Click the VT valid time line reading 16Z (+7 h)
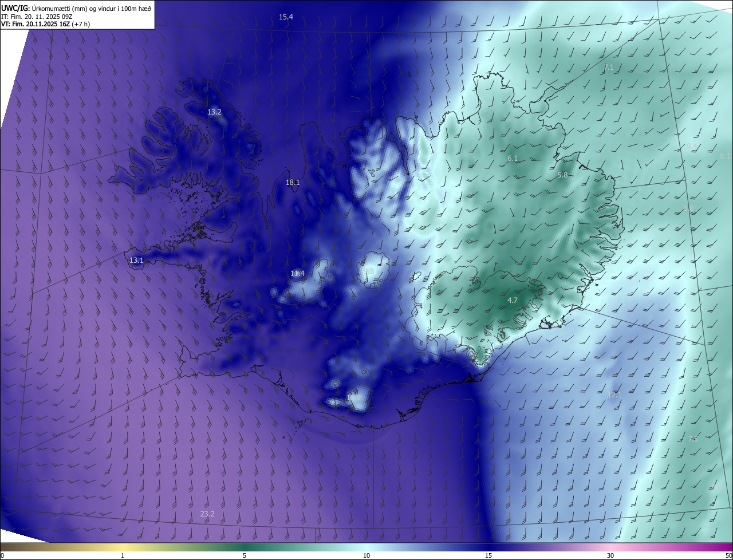Image resolution: width=733 pixels, height=560 pixels. [x=45, y=24]
